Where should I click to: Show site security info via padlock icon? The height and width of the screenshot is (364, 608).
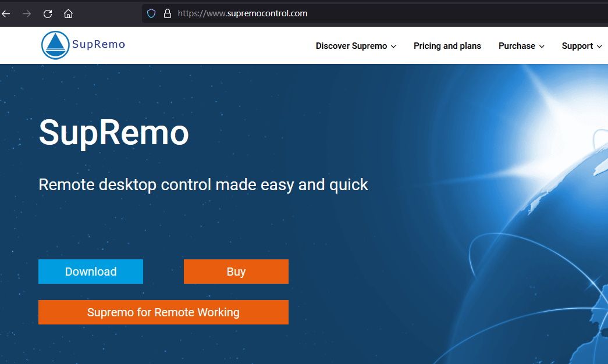[x=168, y=13]
